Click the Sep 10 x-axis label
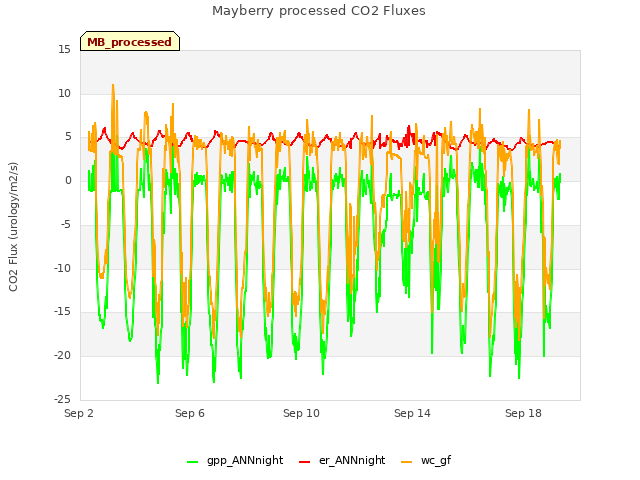The width and height of the screenshot is (640, 480). pos(301,413)
